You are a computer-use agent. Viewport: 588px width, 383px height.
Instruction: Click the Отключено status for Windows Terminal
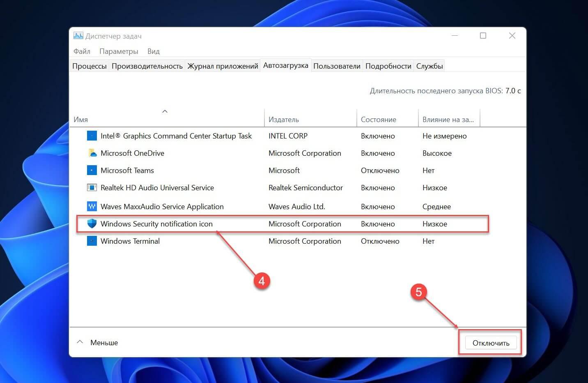380,241
